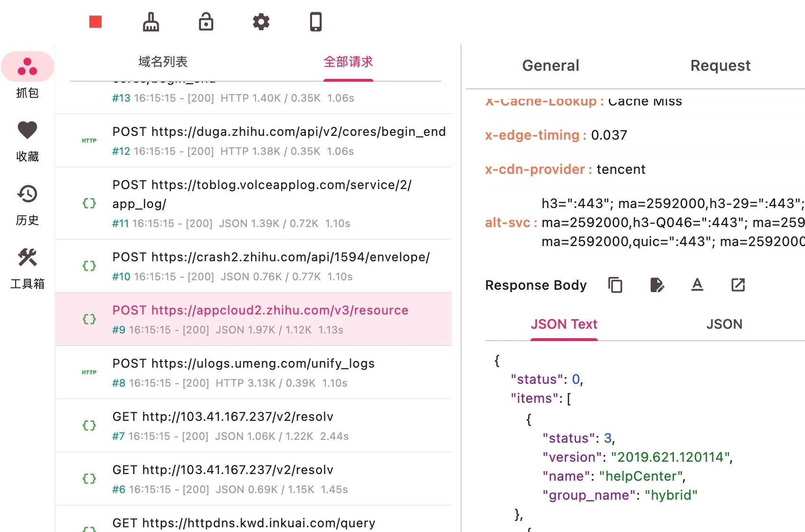
Task: Switch to the 域名列表 tab
Action: [163, 62]
